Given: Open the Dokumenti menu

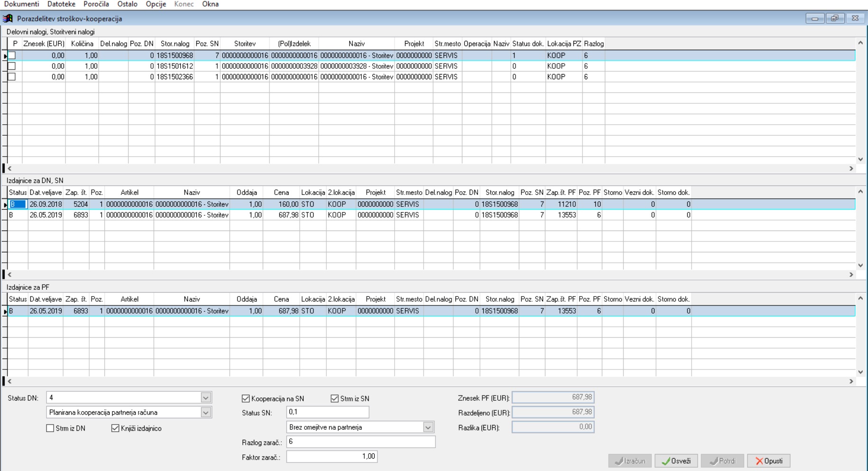Looking at the screenshot, I should (x=21, y=4).
